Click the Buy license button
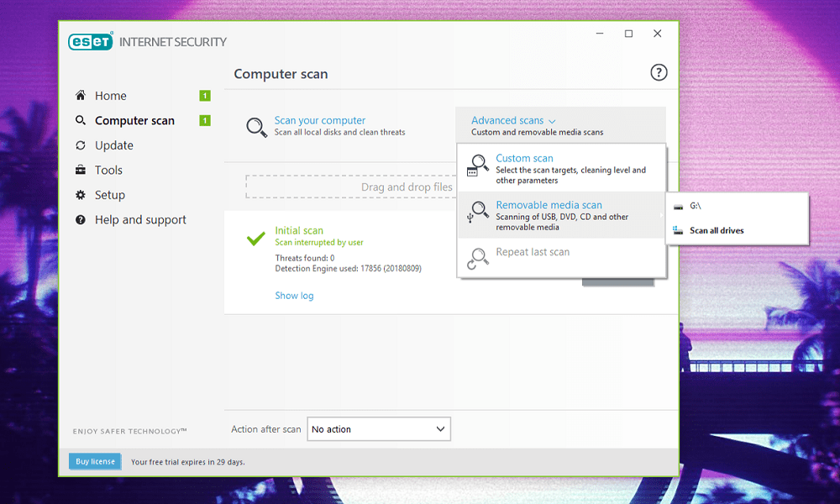The width and height of the screenshot is (840, 504). [x=95, y=461]
